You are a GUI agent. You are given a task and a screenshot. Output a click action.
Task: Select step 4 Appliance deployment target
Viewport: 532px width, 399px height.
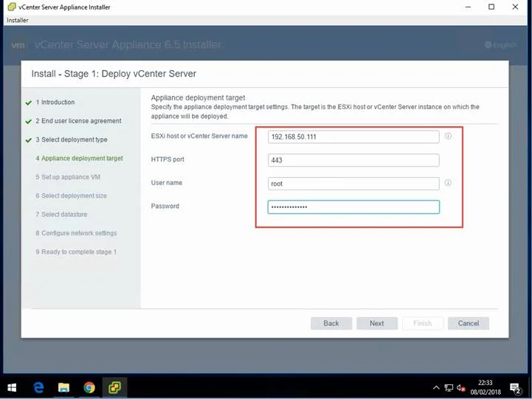pos(80,159)
